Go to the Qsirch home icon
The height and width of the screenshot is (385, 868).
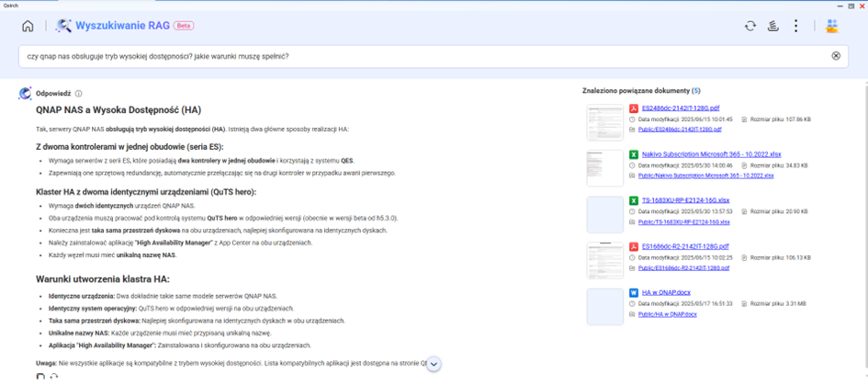click(x=28, y=26)
